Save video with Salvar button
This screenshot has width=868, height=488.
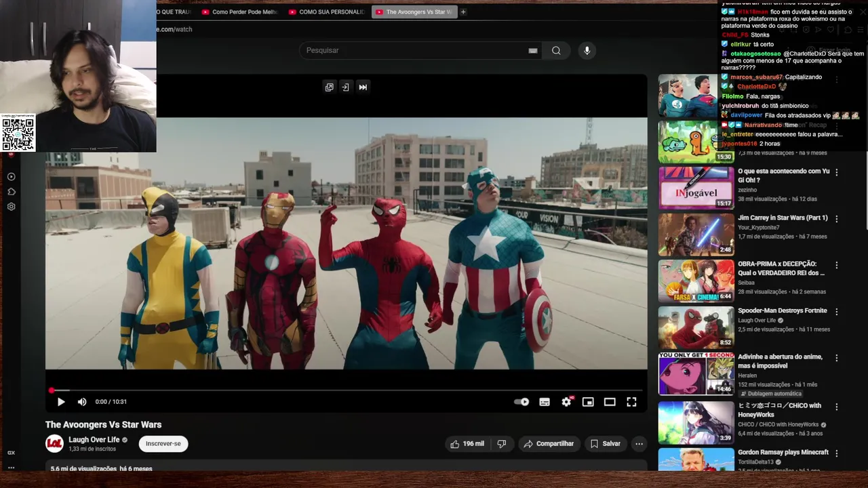click(605, 444)
